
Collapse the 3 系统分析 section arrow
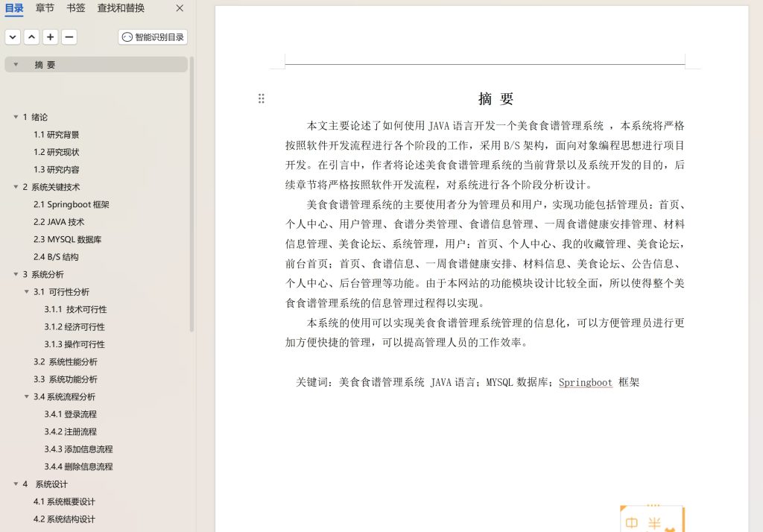(x=16, y=274)
